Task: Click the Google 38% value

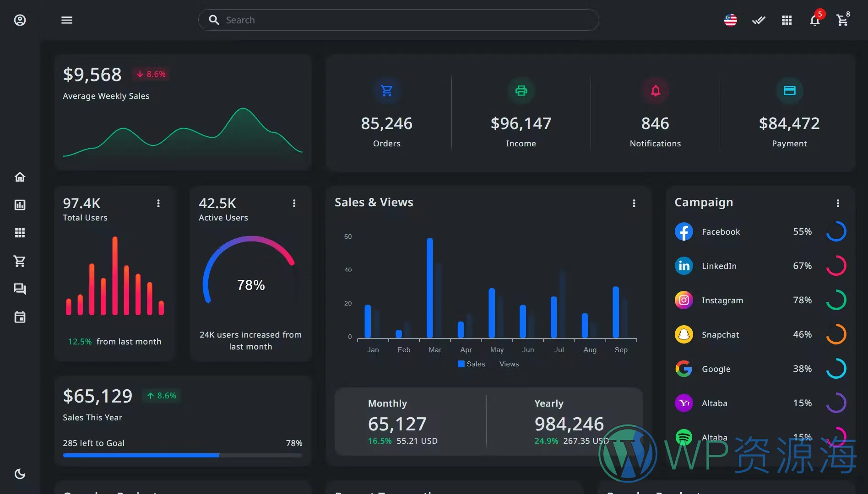Action: (x=802, y=369)
